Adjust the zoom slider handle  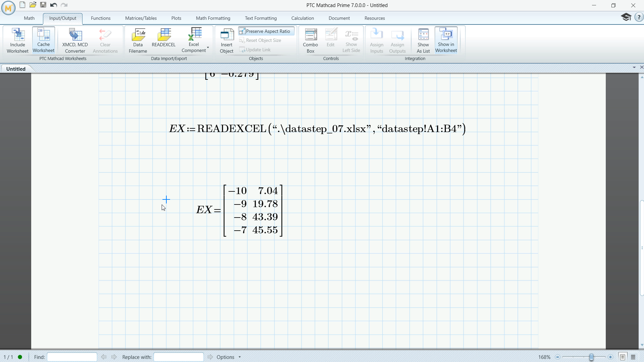pos(592,357)
